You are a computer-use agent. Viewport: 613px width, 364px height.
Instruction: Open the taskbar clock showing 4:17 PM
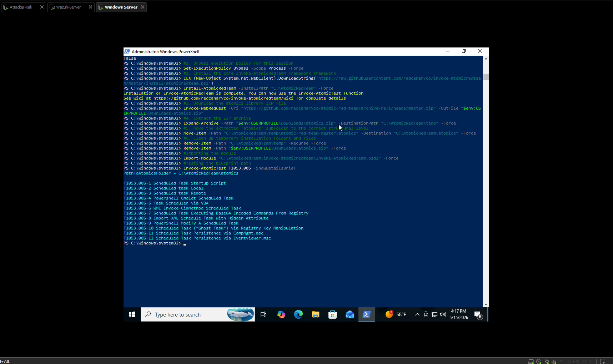click(x=459, y=314)
